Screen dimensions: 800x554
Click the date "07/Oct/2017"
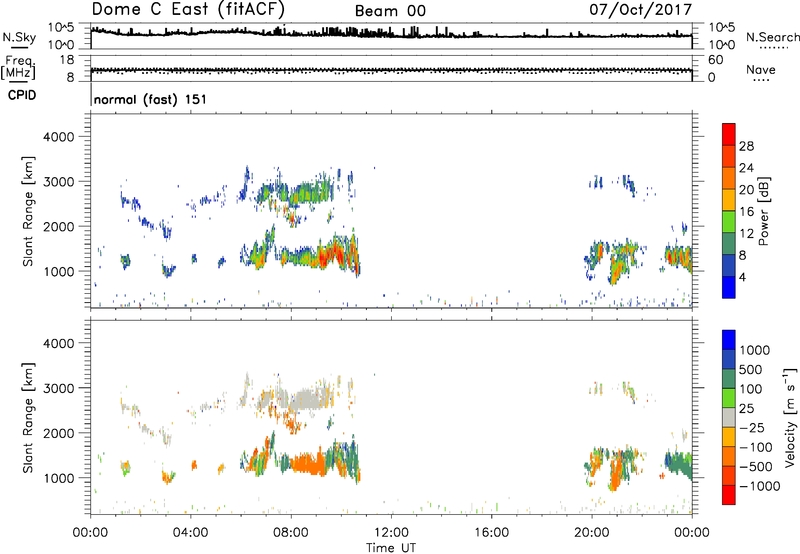point(640,10)
